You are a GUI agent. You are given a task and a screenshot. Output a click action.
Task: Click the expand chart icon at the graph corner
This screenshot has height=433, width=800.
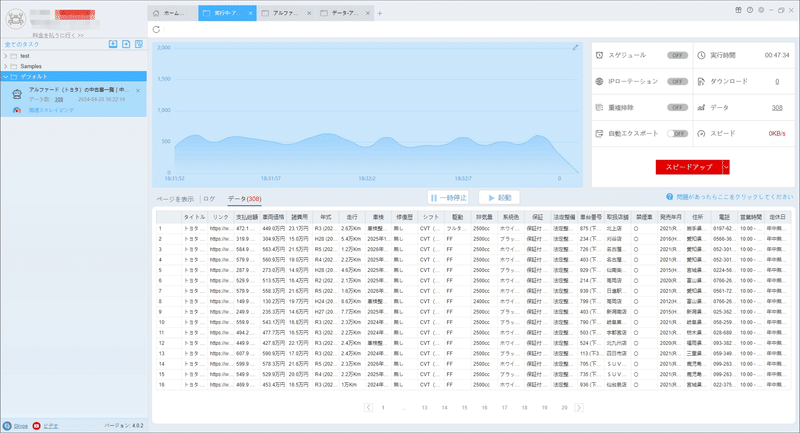[x=575, y=47]
